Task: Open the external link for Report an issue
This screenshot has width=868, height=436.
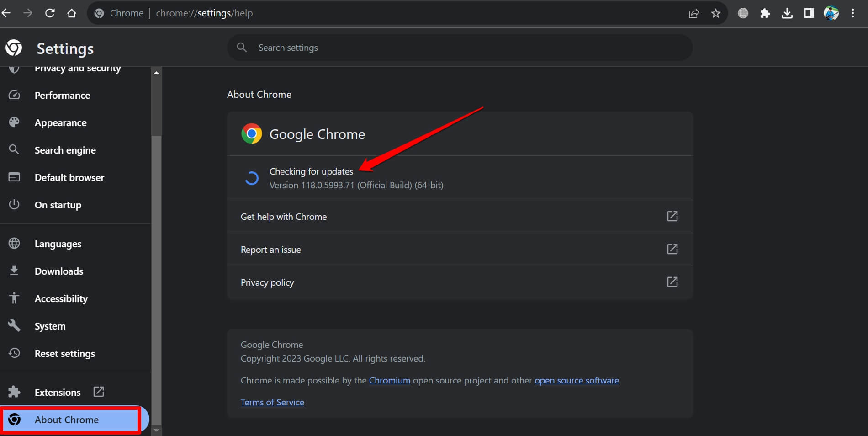Action: pyautogui.click(x=672, y=249)
